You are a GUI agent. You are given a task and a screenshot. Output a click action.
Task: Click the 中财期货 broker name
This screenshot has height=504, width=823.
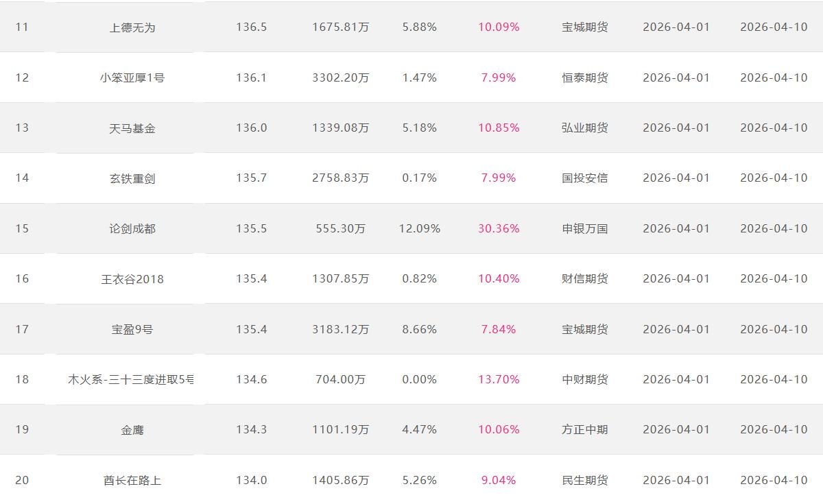(584, 379)
